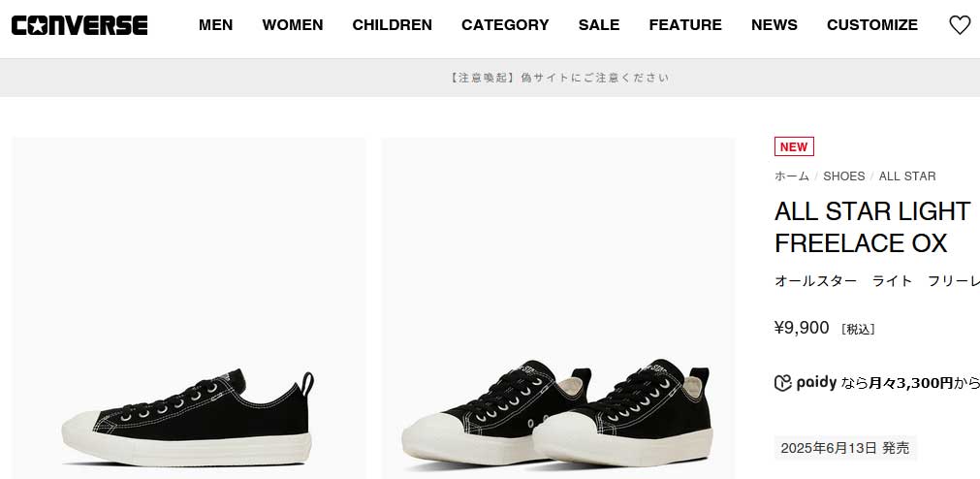Viewport: 980px width, 479px height.
Task: Expand the CUSTOMIZE menu
Action: (871, 25)
